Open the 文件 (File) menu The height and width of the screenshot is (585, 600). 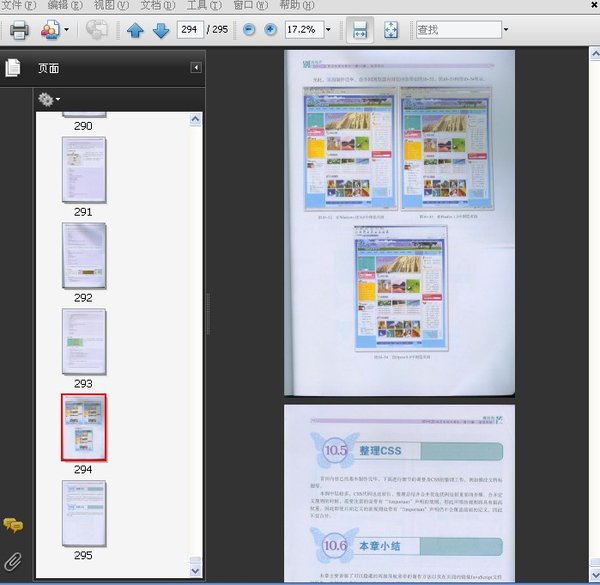click(x=19, y=5)
